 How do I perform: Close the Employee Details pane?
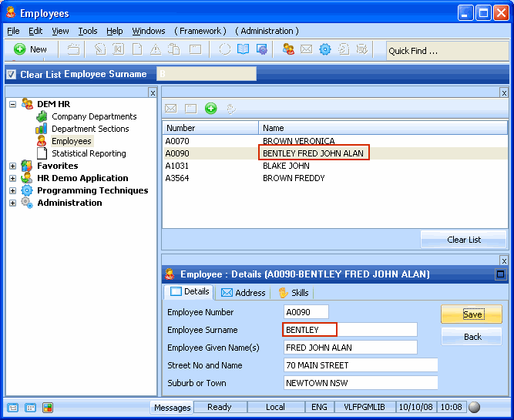[504, 260]
